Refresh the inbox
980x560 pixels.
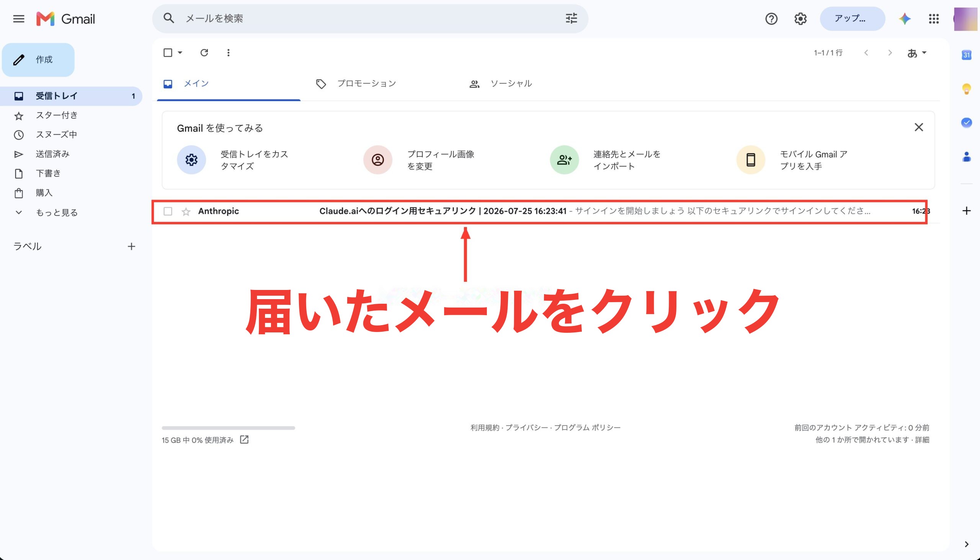coord(204,52)
